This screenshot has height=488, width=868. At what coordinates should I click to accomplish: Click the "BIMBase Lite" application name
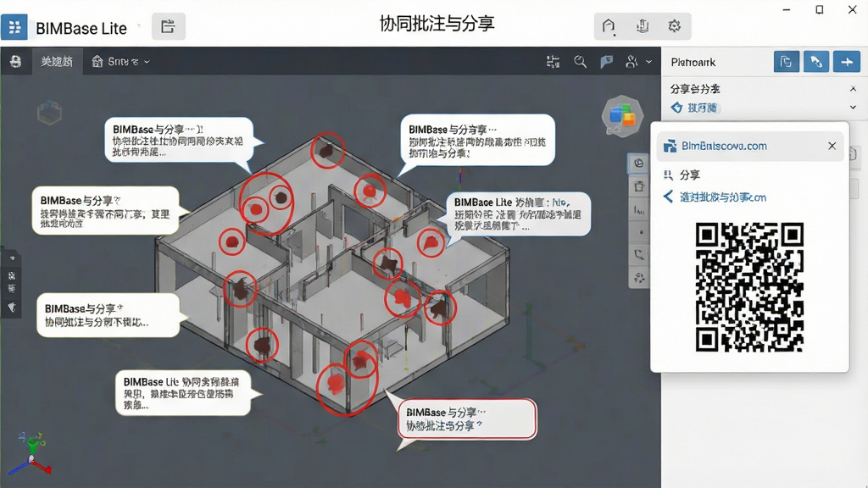click(x=81, y=28)
